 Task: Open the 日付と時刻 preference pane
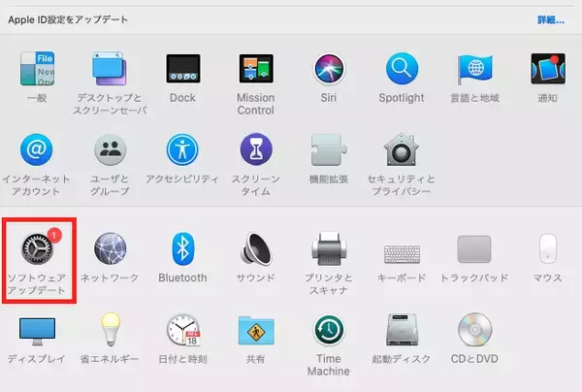point(182,332)
